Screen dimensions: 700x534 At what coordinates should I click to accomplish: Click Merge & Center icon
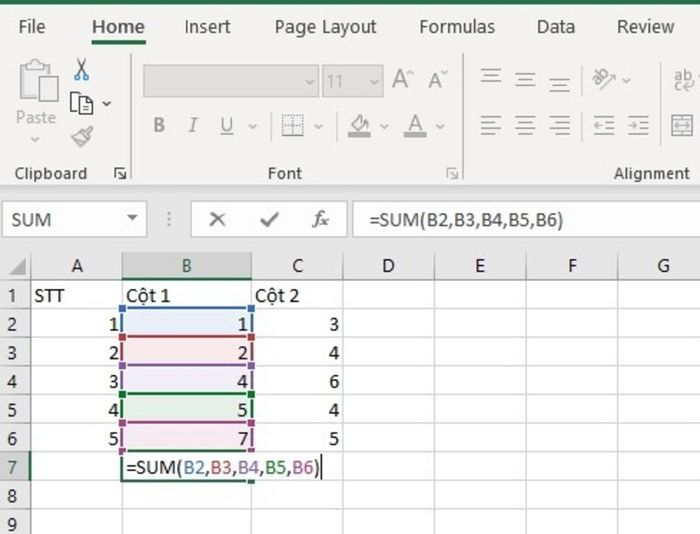coord(682,125)
